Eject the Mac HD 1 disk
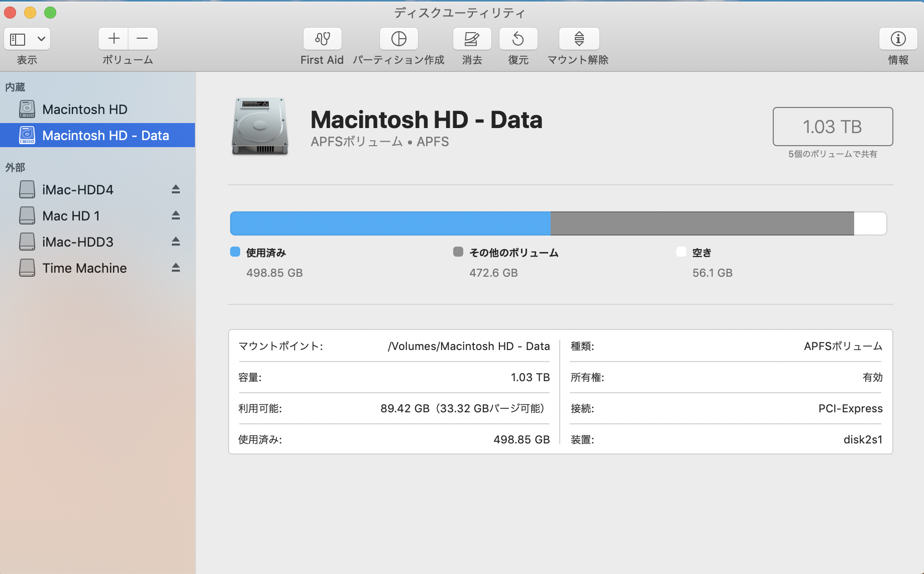This screenshot has width=924, height=574. [176, 215]
